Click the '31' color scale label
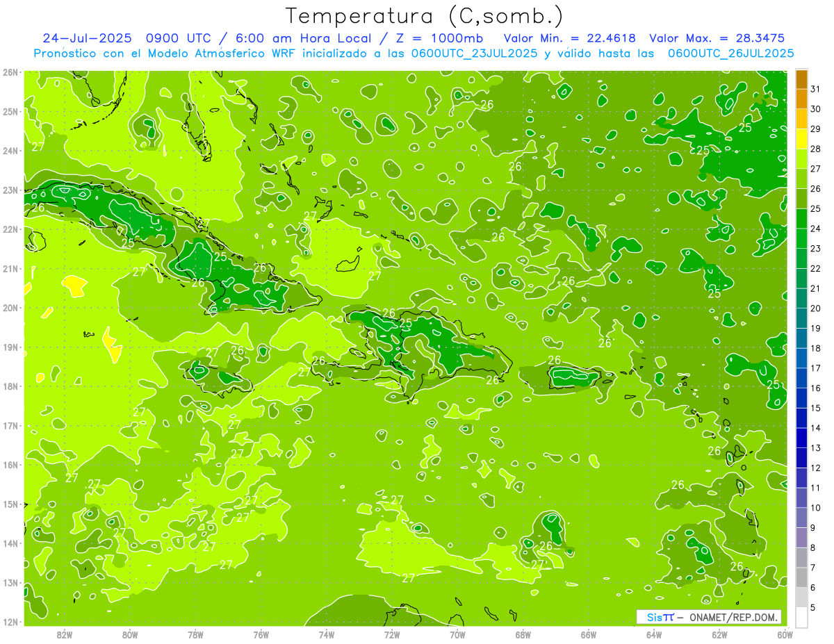The height and width of the screenshot is (644, 834). (816, 89)
